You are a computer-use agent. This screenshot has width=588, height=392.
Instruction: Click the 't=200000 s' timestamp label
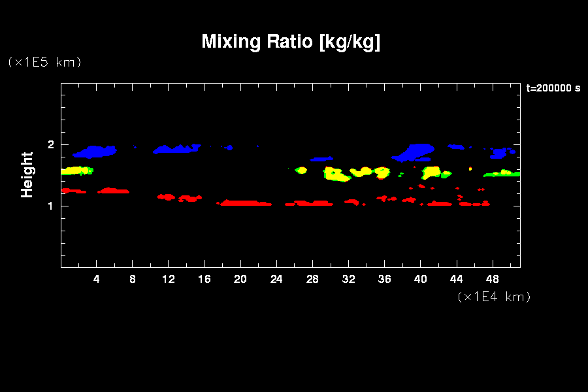(553, 88)
